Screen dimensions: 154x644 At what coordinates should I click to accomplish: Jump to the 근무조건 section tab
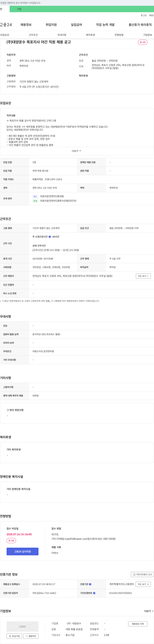point(33,35)
